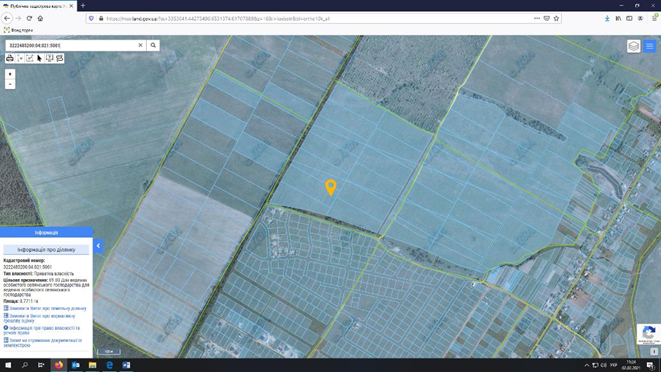Open the Firefox library icon

click(x=618, y=19)
